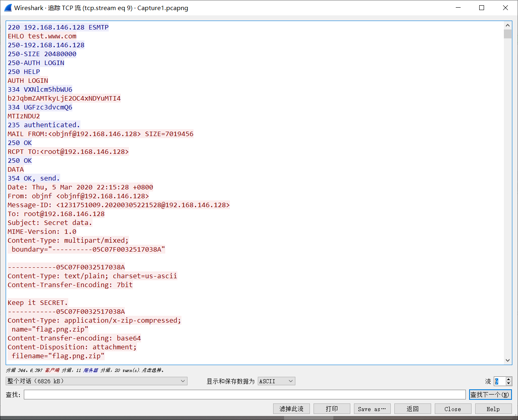518x420 pixels.
Task: Decrement the stream number with down arrow
Action: coord(509,383)
